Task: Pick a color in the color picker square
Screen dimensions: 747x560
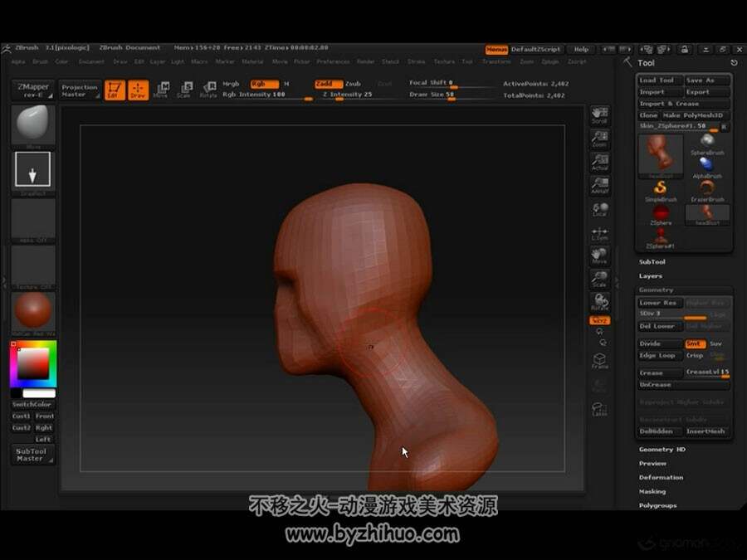Action: pyautogui.click(x=33, y=363)
